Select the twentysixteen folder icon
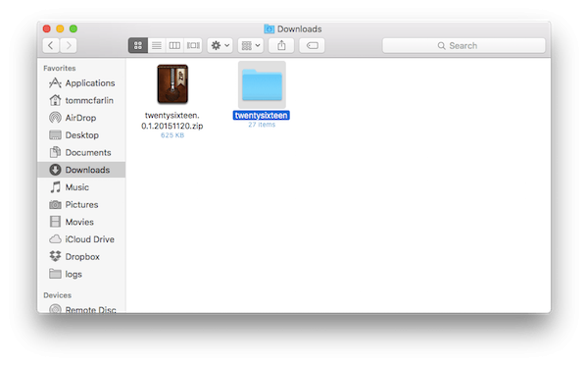The image size is (588, 366). (262, 84)
